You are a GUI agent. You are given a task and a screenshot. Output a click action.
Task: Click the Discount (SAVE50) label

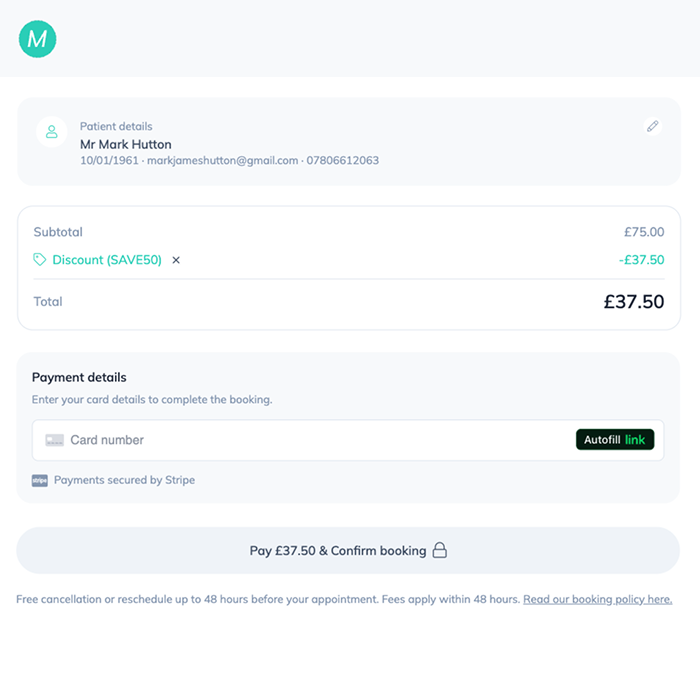(107, 260)
